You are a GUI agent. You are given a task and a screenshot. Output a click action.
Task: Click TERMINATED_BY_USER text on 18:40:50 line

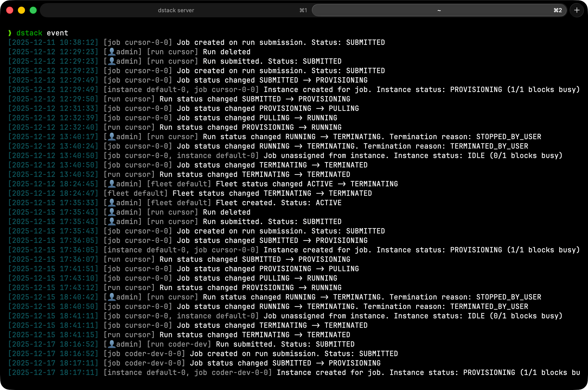point(489,306)
